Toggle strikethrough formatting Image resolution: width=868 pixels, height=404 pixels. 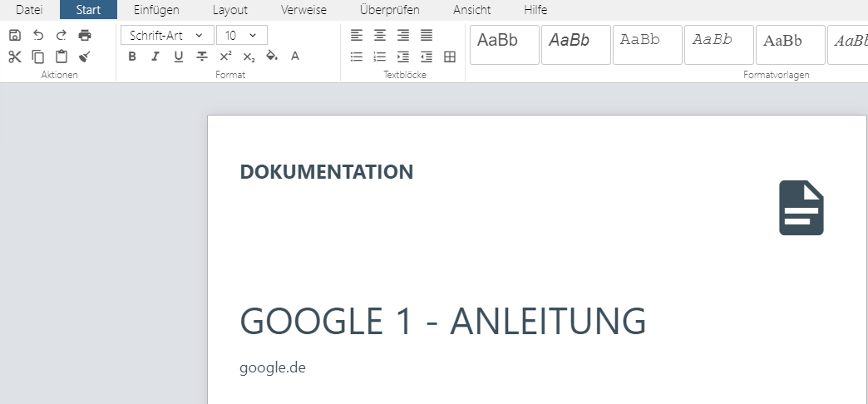202,56
